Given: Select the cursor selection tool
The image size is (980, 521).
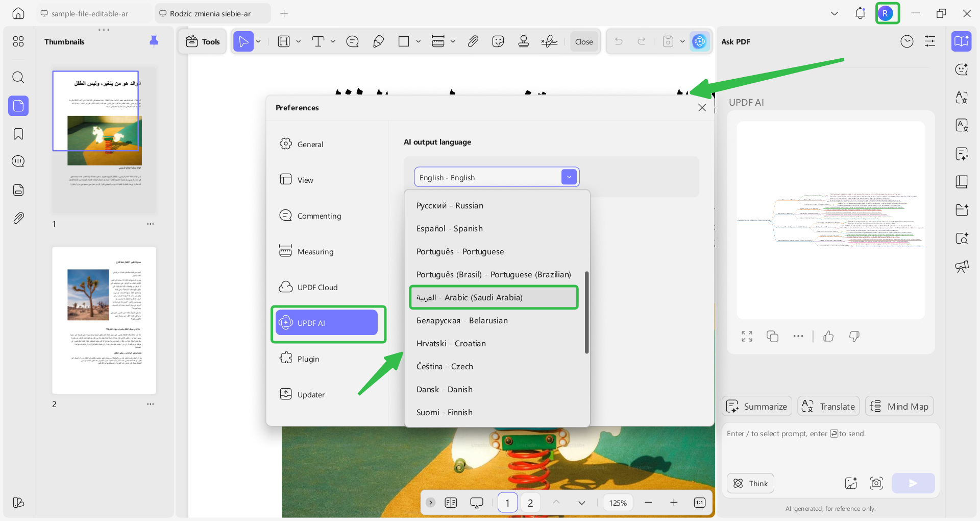Looking at the screenshot, I should (243, 41).
